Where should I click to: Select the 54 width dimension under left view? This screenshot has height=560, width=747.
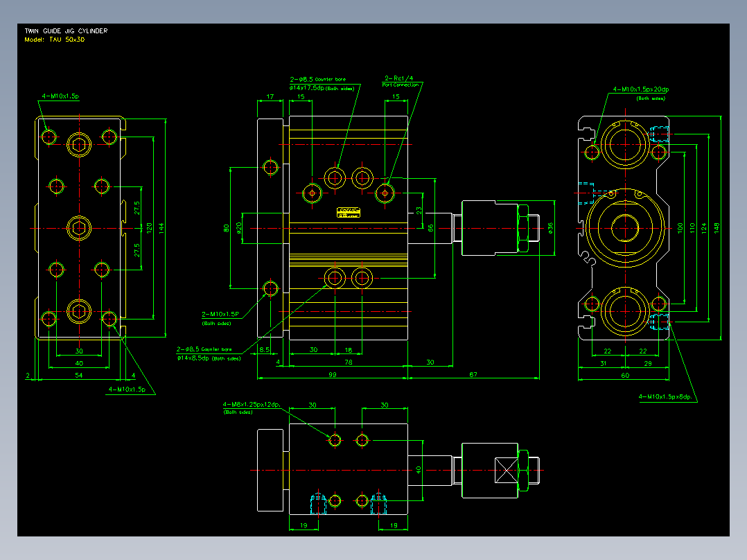click(x=78, y=376)
